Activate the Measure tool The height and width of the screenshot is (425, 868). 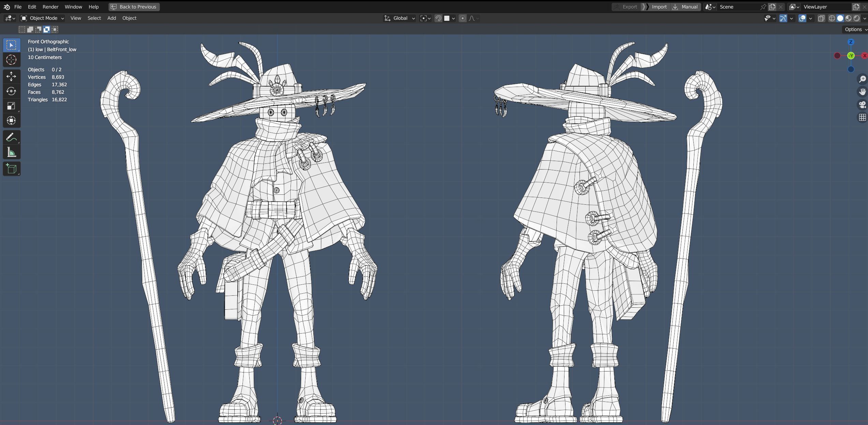tap(12, 152)
